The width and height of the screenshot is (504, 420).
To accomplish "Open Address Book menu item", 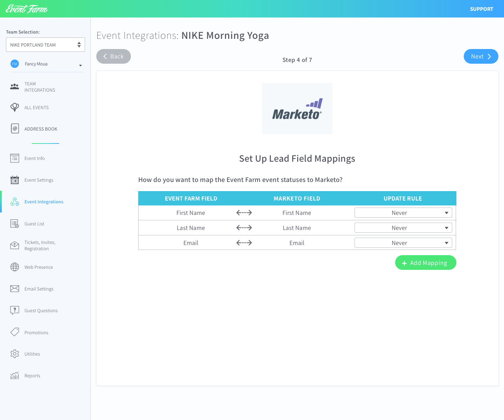I will pos(41,129).
